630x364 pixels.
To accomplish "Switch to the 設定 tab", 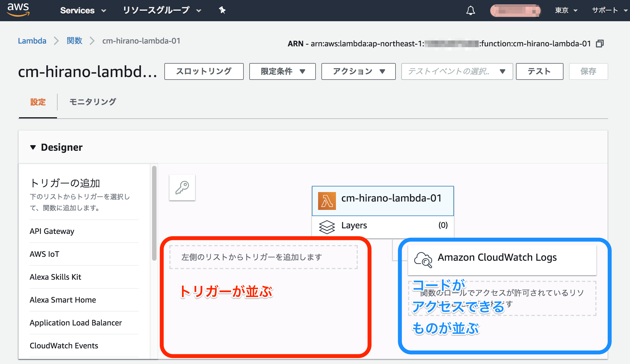I will (38, 102).
